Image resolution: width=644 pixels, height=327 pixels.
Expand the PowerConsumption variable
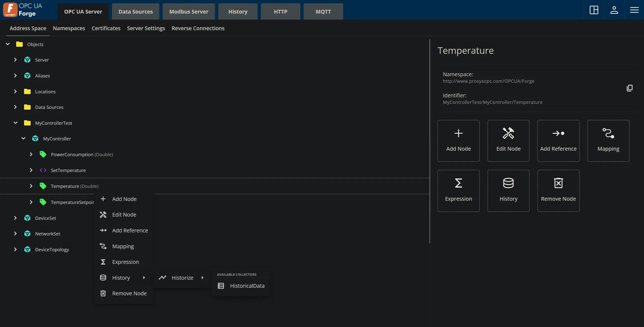tap(31, 154)
